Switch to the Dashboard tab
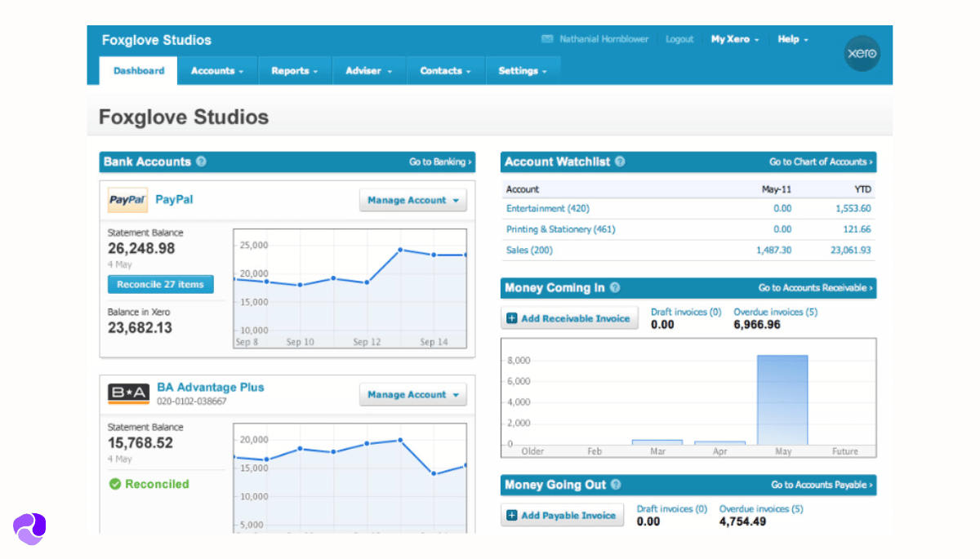The height and width of the screenshot is (559, 980). click(x=139, y=71)
